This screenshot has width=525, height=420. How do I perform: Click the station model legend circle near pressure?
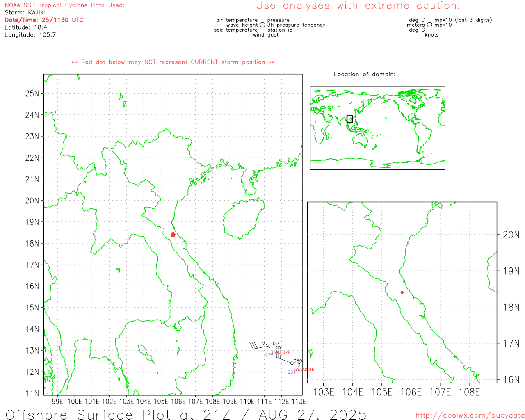262,25
